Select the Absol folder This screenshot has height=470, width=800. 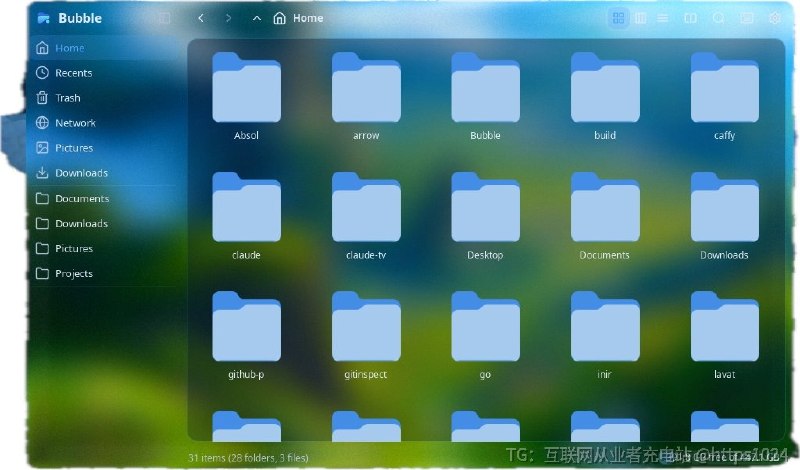point(246,96)
